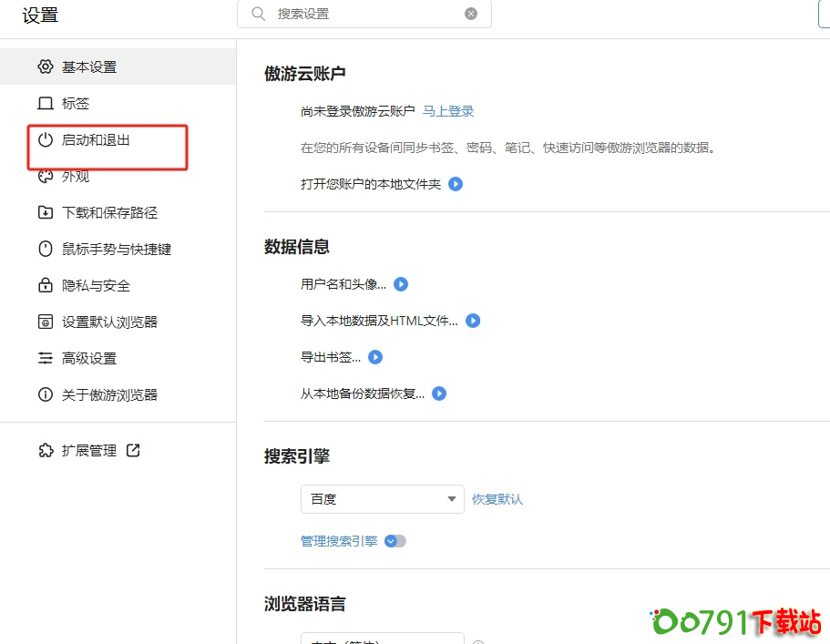Open the 百度 search engine dropdown
The height and width of the screenshot is (644, 830).
coord(382,499)
